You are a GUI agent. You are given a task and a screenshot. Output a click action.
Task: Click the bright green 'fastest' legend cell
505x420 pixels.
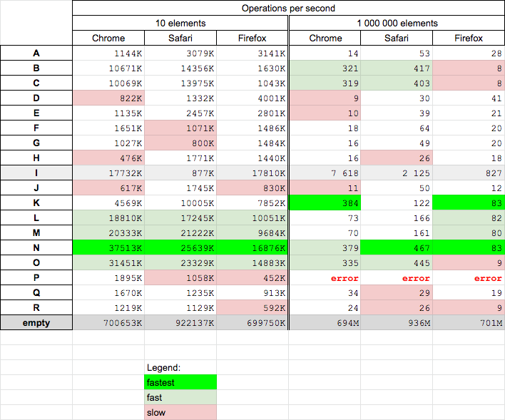(x=180, y=382)
